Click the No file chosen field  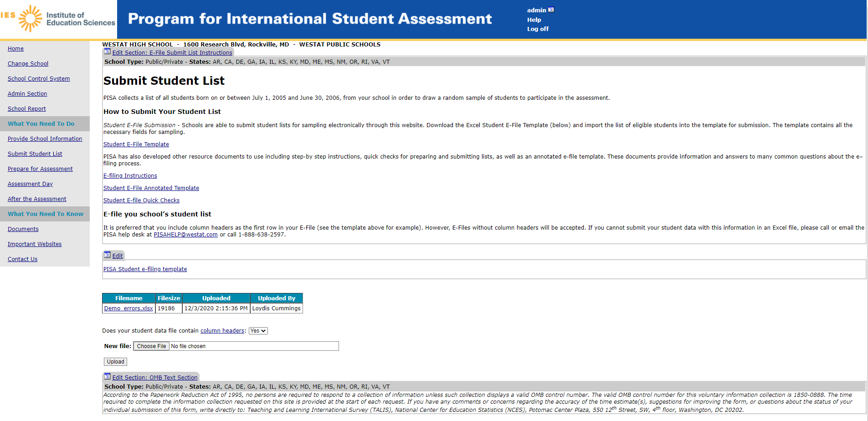(x=253, y=346)
